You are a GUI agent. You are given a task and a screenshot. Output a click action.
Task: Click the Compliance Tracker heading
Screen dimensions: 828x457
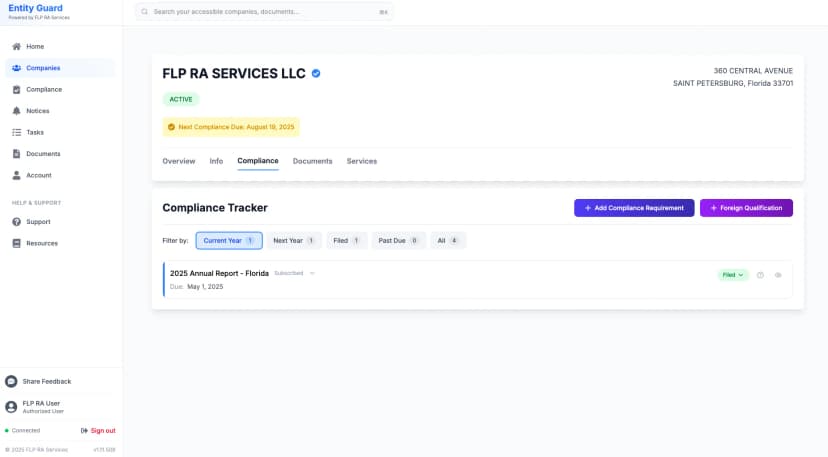[215, 208]
